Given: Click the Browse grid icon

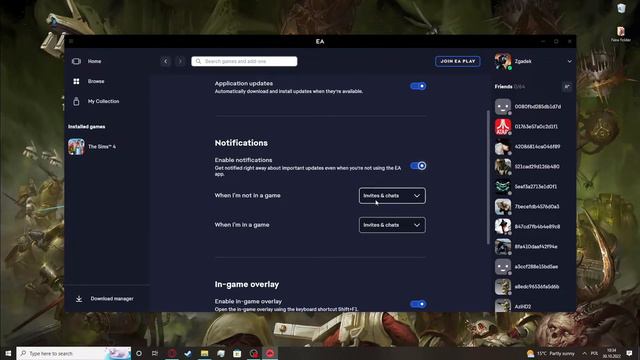Looking at the screenshot, I should tap(76, 81).
